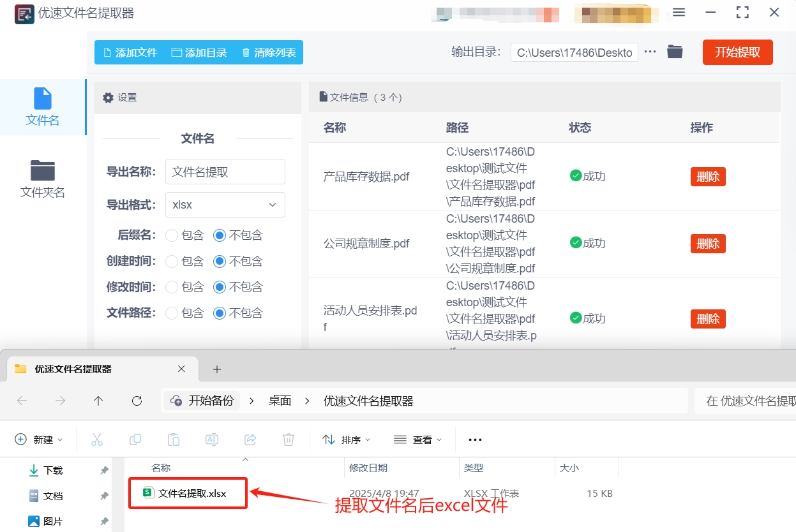This screenshot has width=796, height=532.
Task: Click the 优速文件名提取器 app logo icon
Action: pos(24,14)
